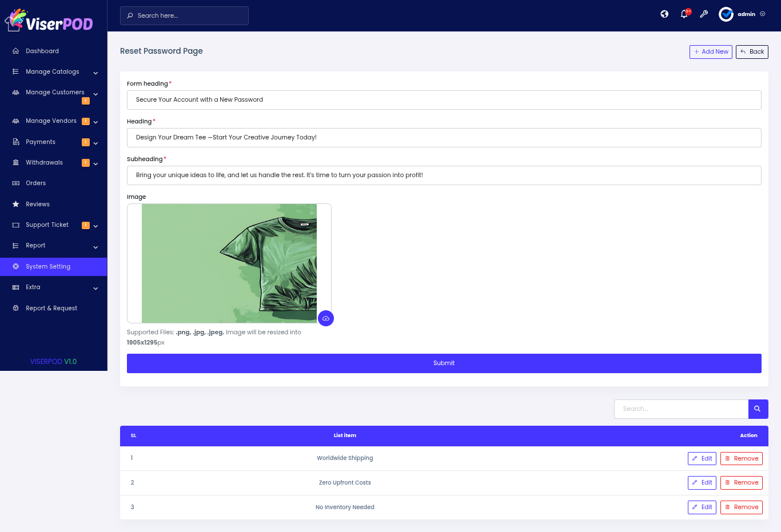Go to Dashboard in sidebar

point(42,51)
